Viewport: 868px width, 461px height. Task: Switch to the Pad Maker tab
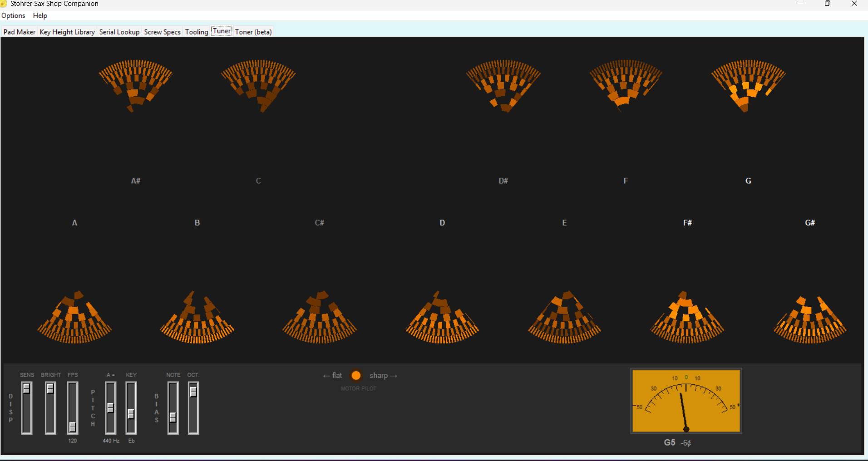click(x=19, y=32)
